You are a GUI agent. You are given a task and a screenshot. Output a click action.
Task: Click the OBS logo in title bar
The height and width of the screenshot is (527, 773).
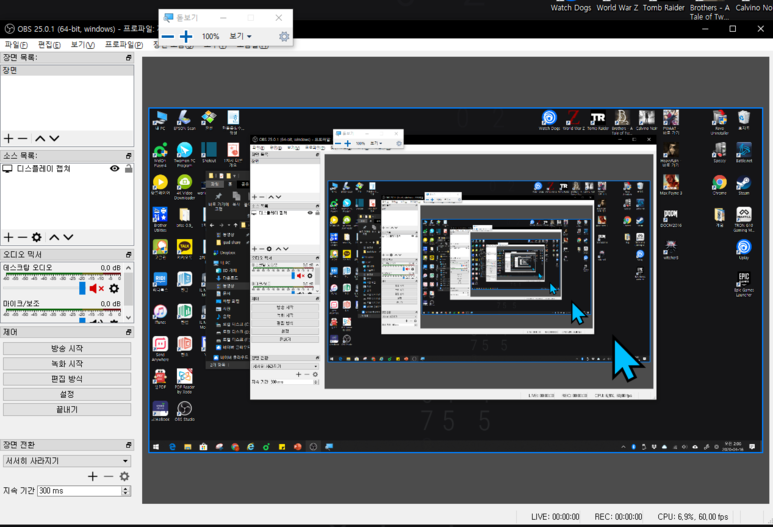pos(9,29)
